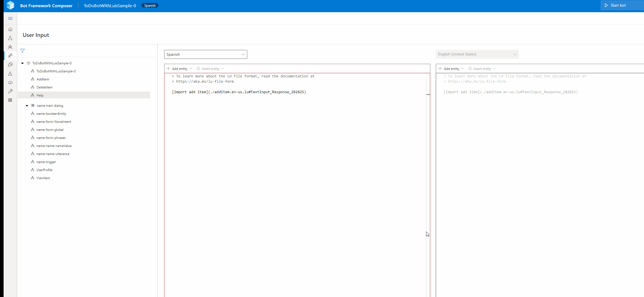Collapse the name main dialog tree node

point(27,106)
